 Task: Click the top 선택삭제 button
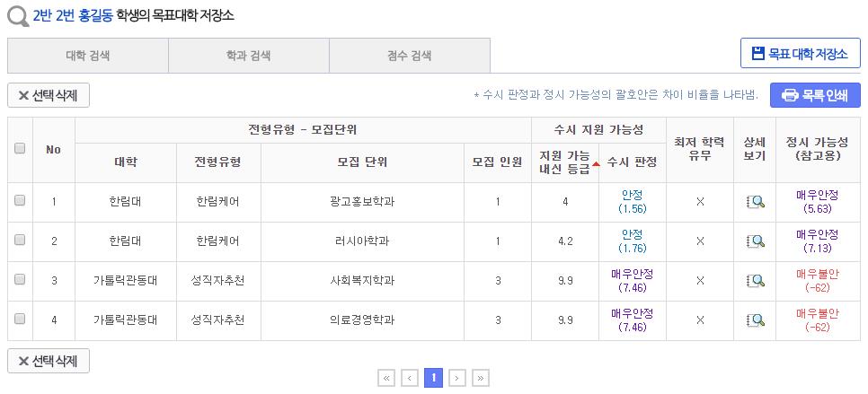[49, 95]
